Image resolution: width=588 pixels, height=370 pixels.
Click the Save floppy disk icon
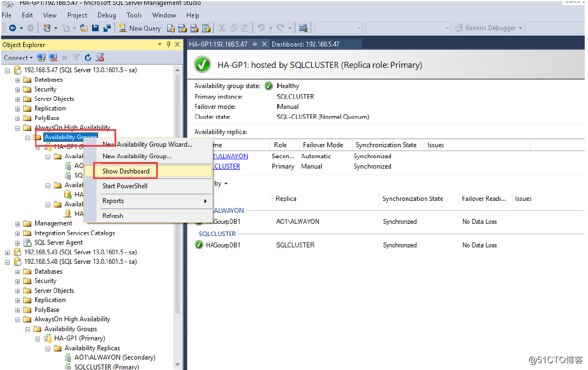tap(95, 28)
